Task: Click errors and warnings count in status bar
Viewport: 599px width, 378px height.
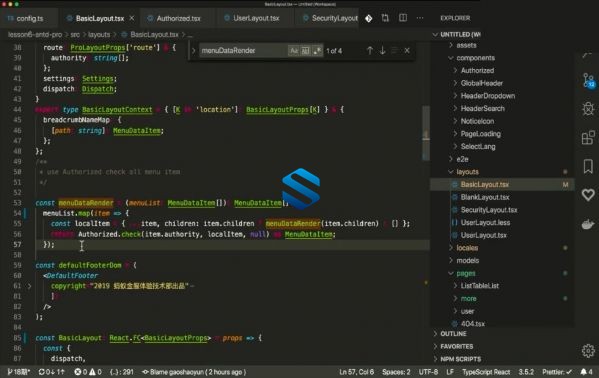Action: [88, 372]
